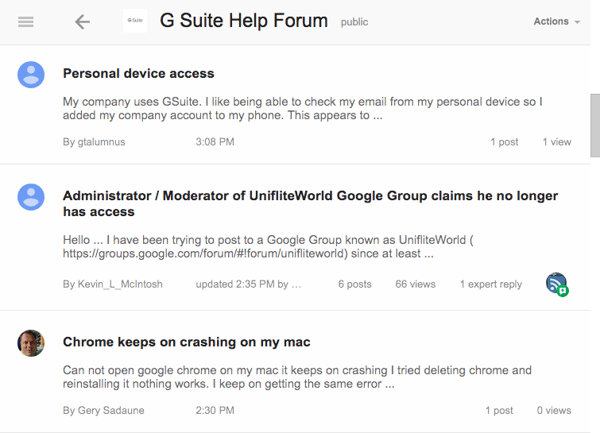Click the expert reply badge avatar
Image resolution: width=600 pixels, height=433 pixels.
(x=557, y=284)
